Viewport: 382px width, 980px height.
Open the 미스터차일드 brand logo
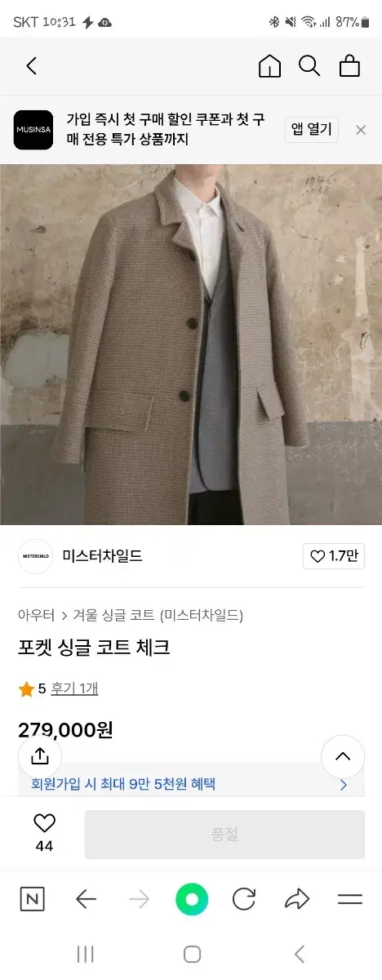[x=35, y=556]
